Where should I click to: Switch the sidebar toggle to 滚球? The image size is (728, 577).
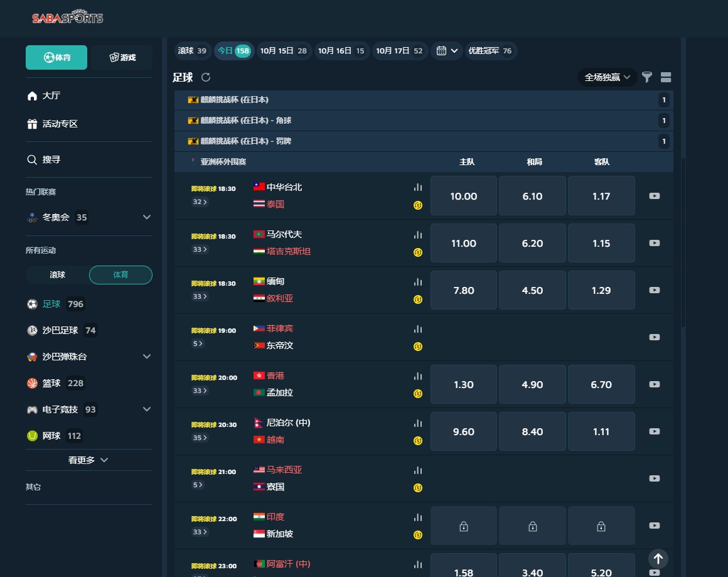pos(57,274)
